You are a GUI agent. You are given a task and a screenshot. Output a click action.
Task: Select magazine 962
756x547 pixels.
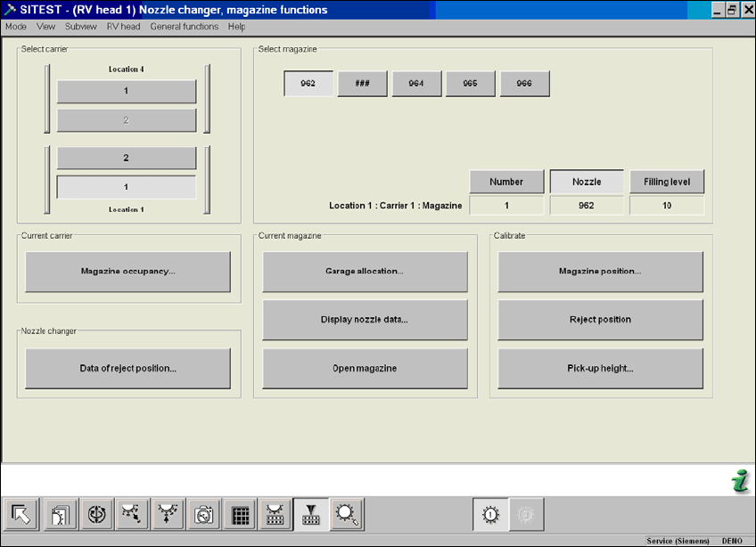[308, 84]
